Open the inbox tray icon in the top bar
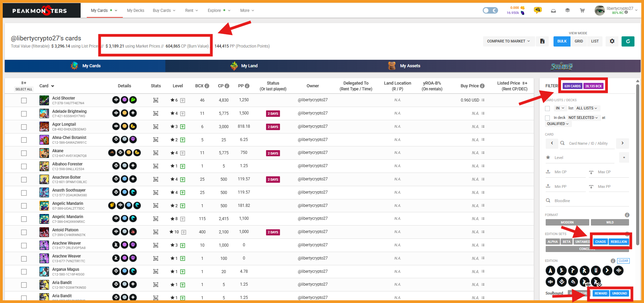Image resolution: width=644 pixels, height=303 pixels. [554, 11]
